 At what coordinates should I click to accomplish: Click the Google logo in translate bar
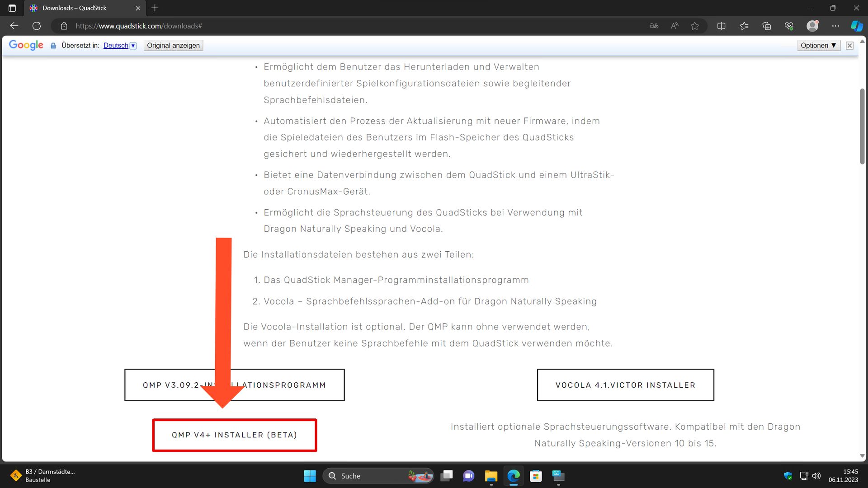coord(26,45)
